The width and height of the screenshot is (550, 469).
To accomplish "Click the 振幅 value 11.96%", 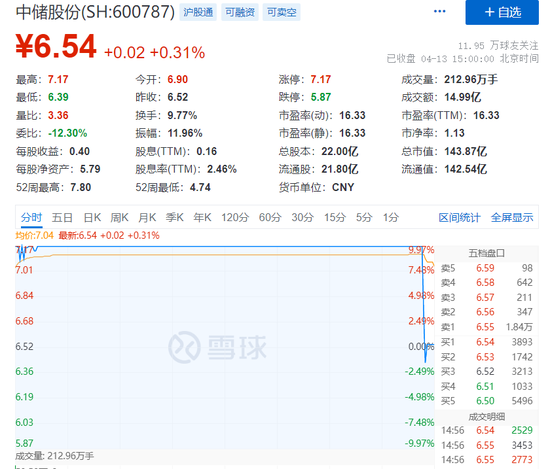I will tap(185, 133).
